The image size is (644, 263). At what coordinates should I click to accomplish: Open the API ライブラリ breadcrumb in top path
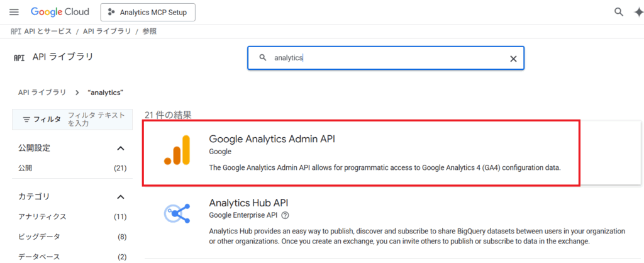(x=107, y=31)
